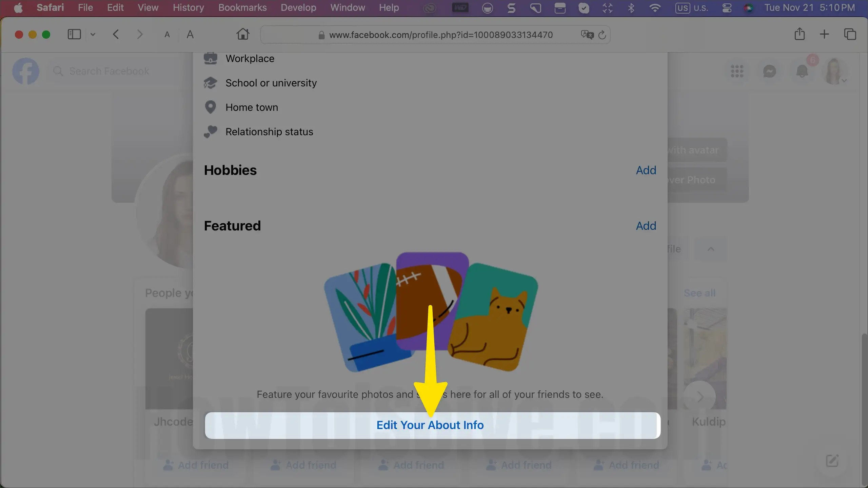Click the Safari address bar

tap(441, 35)
